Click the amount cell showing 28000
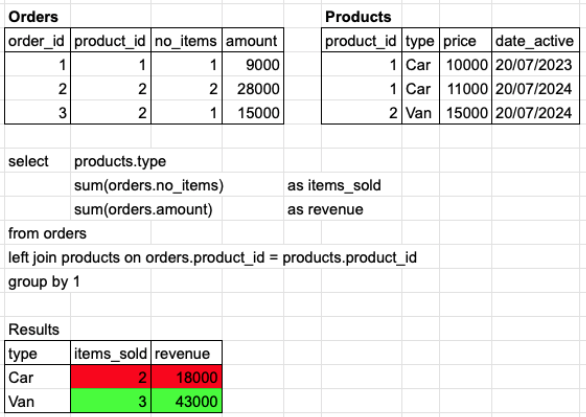The image size is (586, 417). [253, 89]
